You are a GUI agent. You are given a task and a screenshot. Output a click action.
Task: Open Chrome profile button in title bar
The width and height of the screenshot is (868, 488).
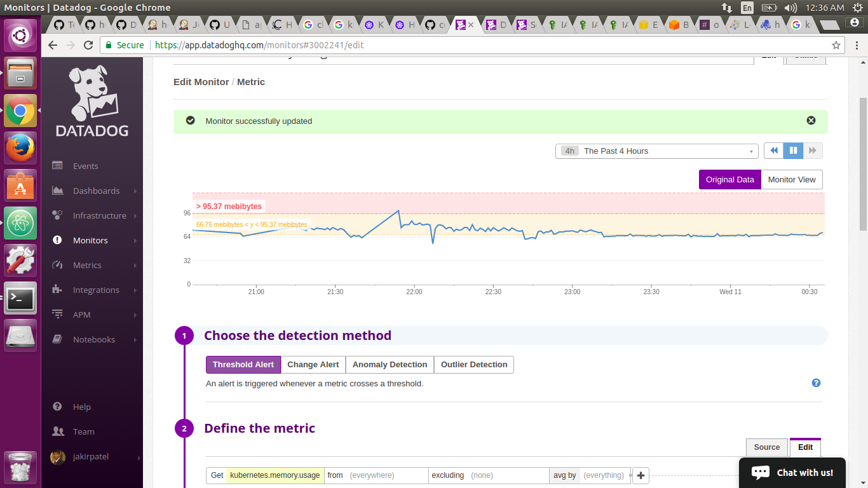(x=854, y=22)
